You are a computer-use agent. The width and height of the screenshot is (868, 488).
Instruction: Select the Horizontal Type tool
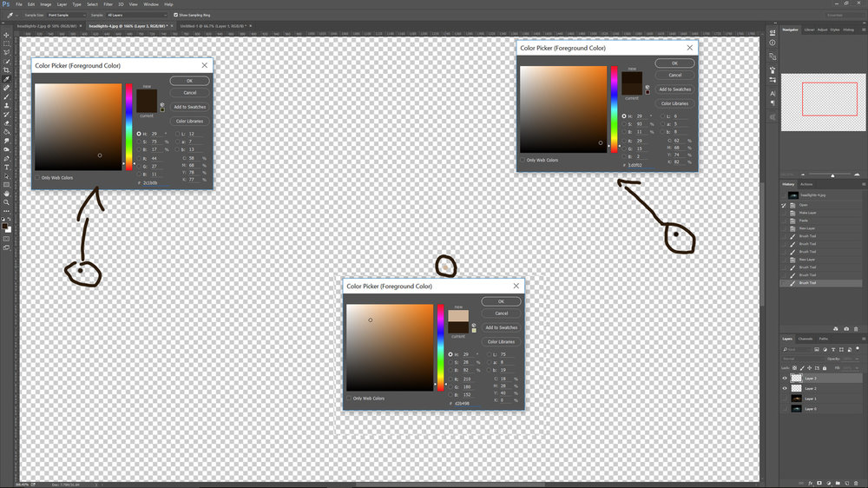7,168
